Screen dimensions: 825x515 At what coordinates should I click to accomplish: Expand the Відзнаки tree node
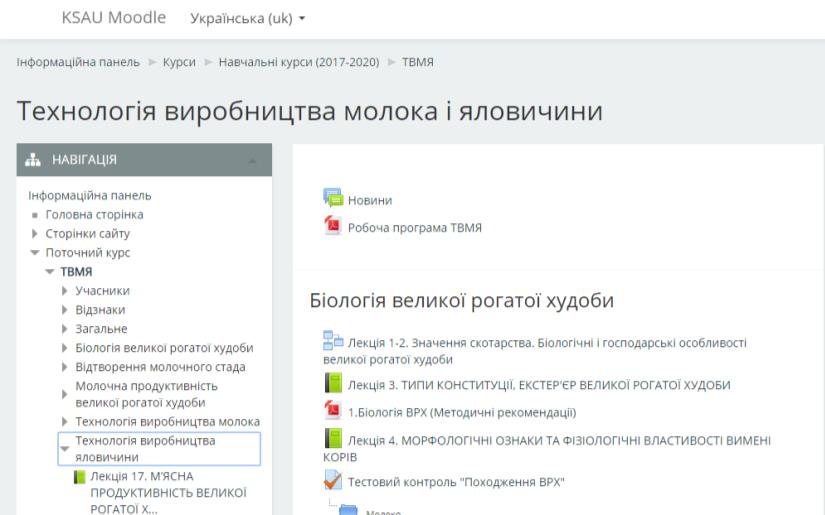pyautogui.click(x=64, y=309)
